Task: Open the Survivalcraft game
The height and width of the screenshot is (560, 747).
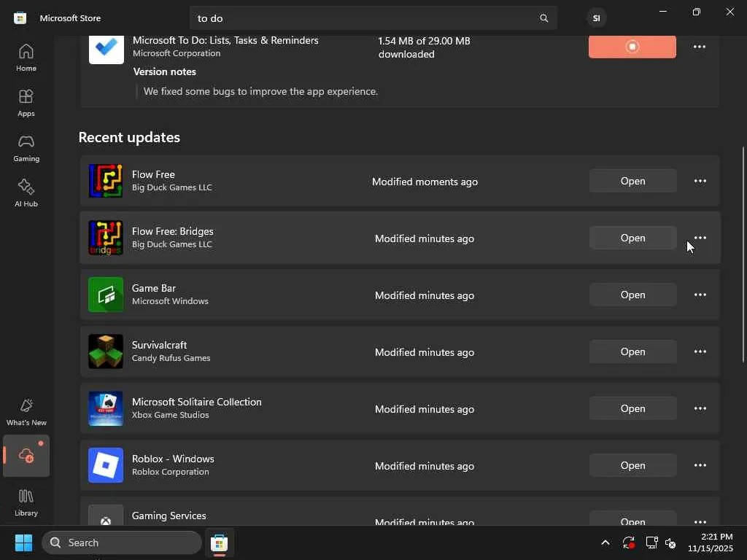Action: pos(632,351)
